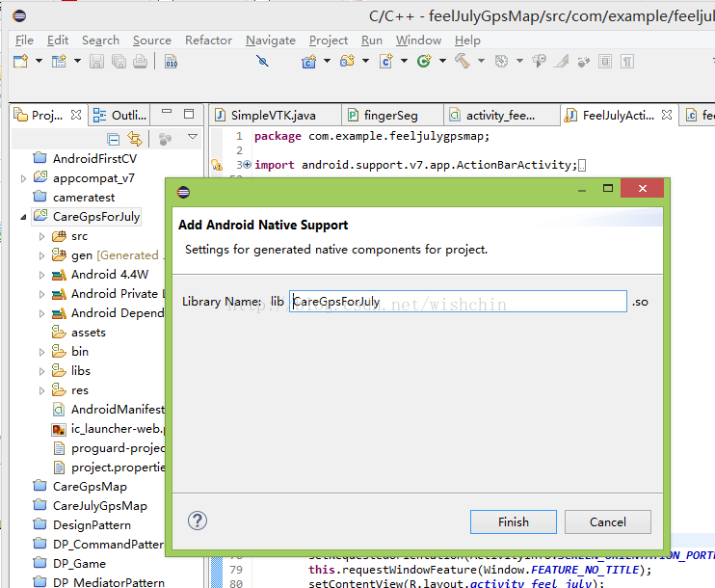Select the DesignPattern project
The width and height of the screenshot is (715, 588).
pos(82,525)
